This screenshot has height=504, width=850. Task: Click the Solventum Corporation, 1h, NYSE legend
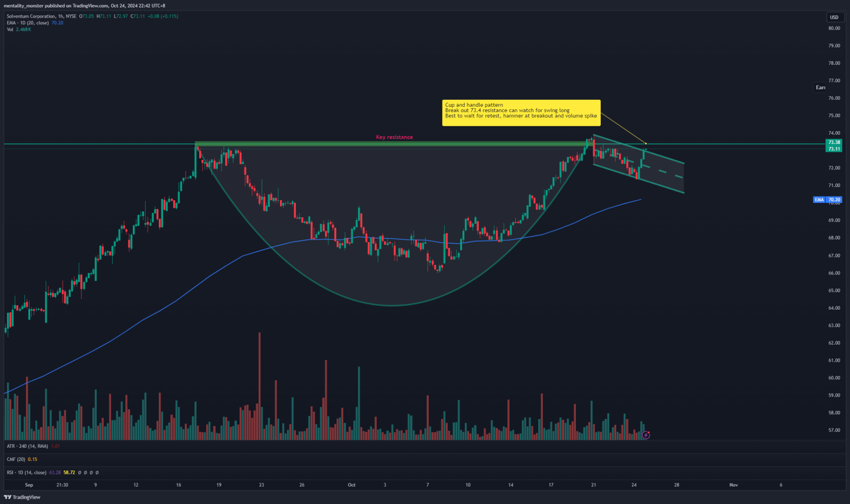point(41,16)
